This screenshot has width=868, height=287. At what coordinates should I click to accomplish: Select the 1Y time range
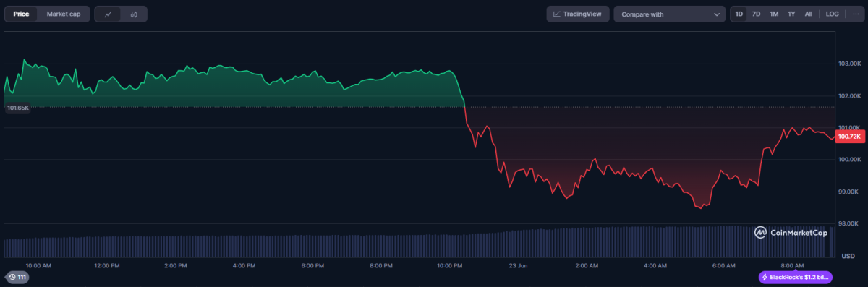point(791,14)
